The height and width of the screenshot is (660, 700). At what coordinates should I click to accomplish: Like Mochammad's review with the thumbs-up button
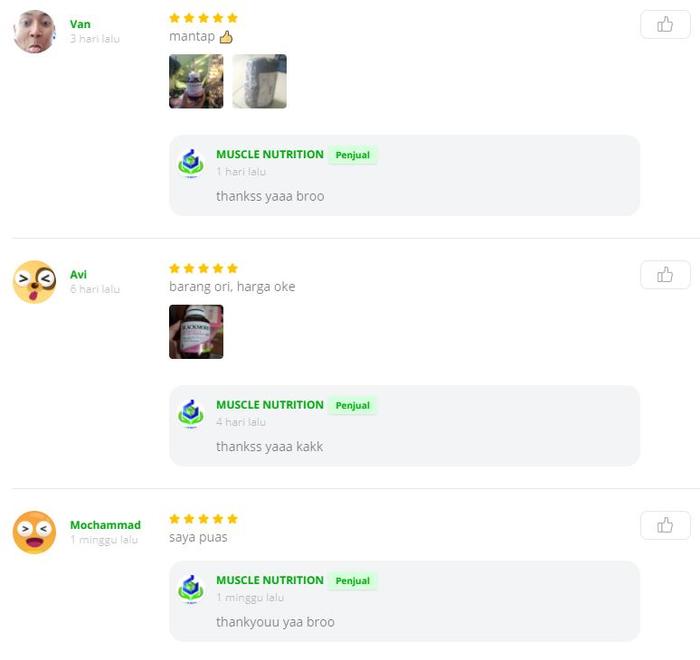pyautogui.click(x=665, y=525)
